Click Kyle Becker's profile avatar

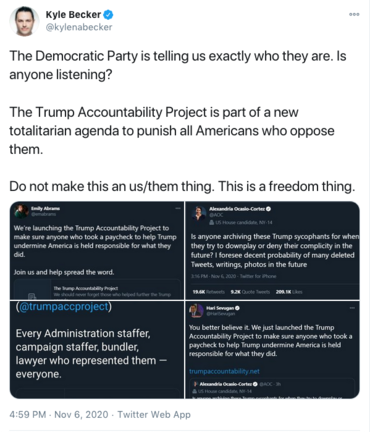click(x=24, y=21)
